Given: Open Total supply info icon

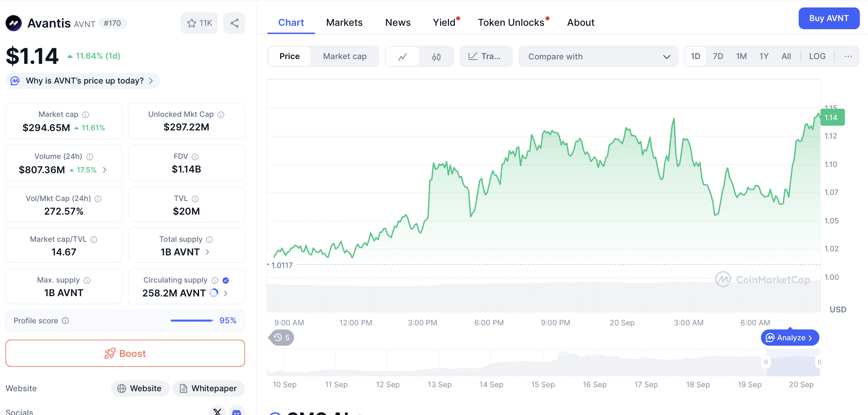Looking at the screenshot, I should coord(210,240).
